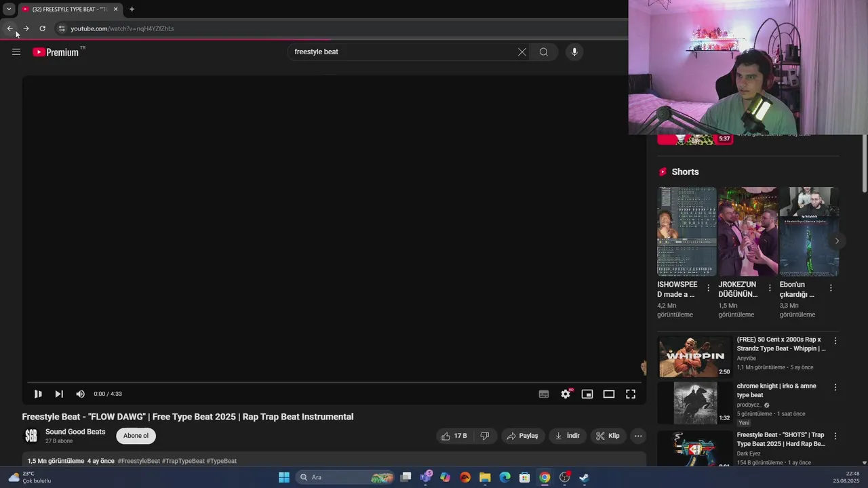Open chrome knight type beat title
This screenshot has width=868, height=488.
pos(776,390)
